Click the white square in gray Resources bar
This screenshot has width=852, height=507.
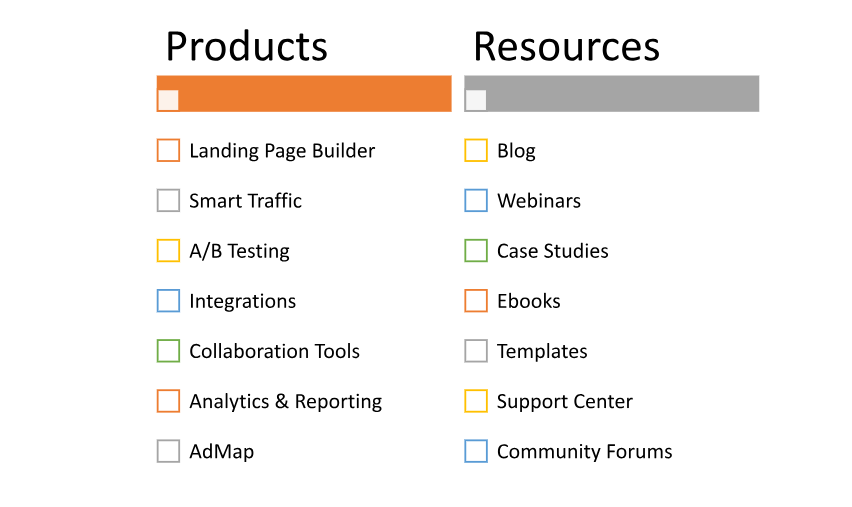point(476,100)
